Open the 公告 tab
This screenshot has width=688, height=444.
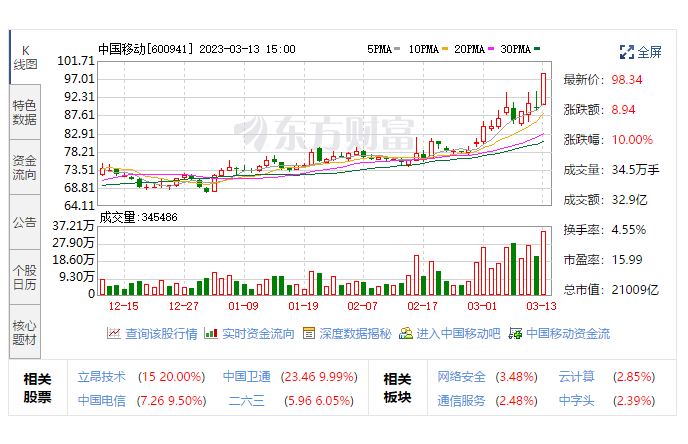point(25,222)
